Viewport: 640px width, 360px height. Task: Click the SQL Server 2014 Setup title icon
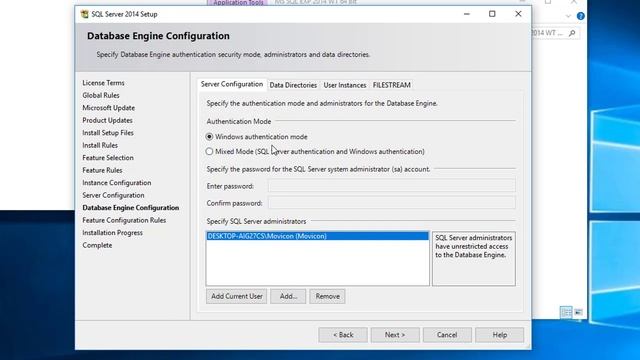click(84, 14)
